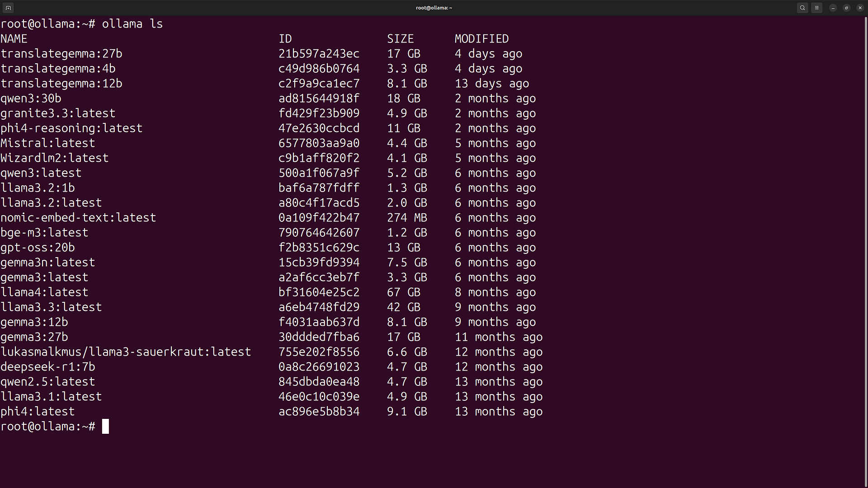Image resolution: width=868 pixels, height=488 pixels.
Task: Click model name bge-m3:latest
Action: [44, 233]
